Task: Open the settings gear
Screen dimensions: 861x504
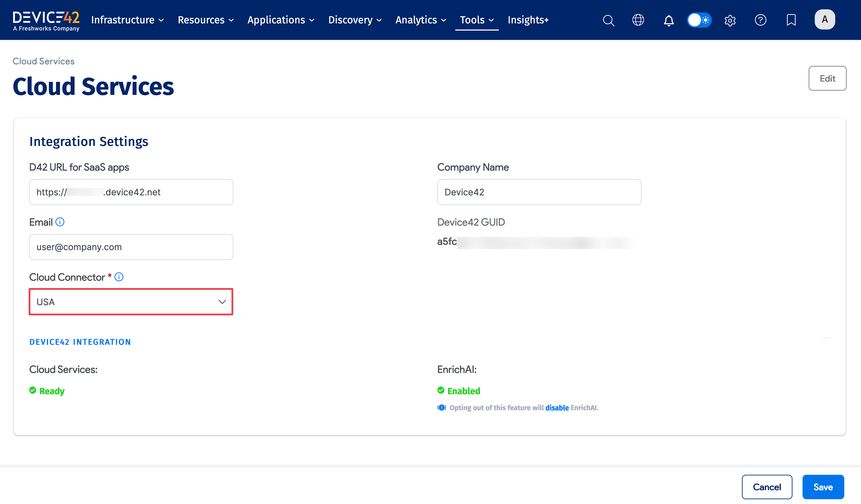Action: tap(730, 20)
